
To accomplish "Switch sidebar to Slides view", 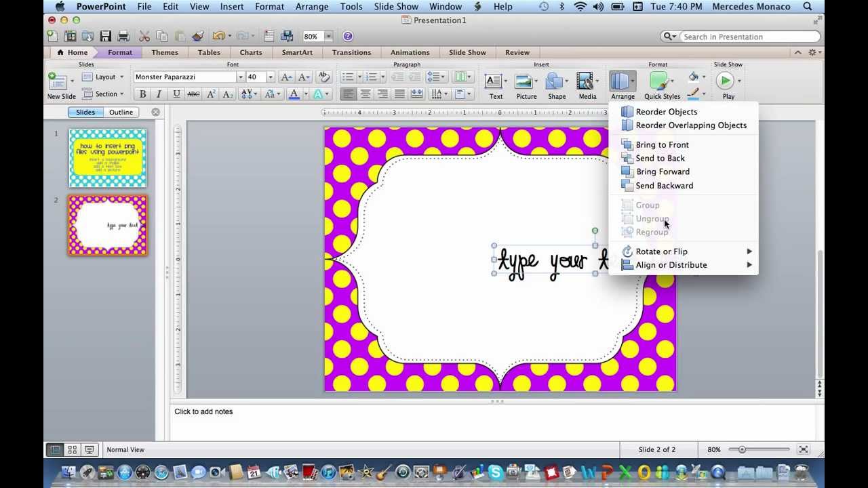I will [85, 113].
